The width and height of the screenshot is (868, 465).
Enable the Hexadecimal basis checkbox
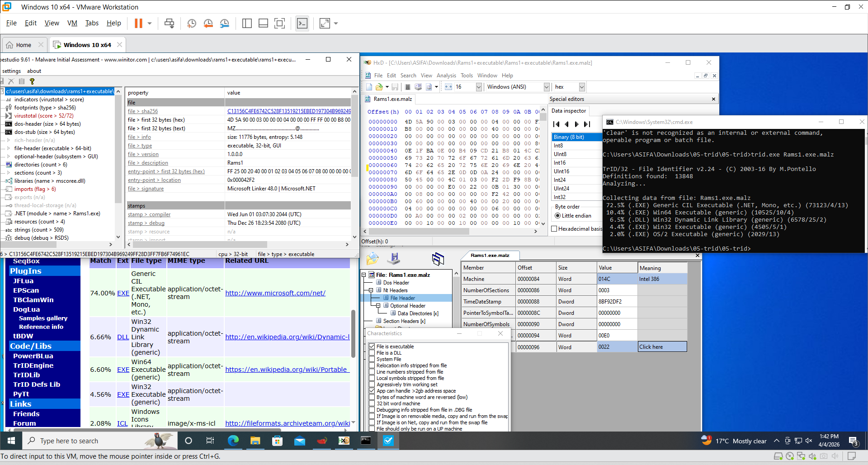pyautogui.click(x=554, y=229)
